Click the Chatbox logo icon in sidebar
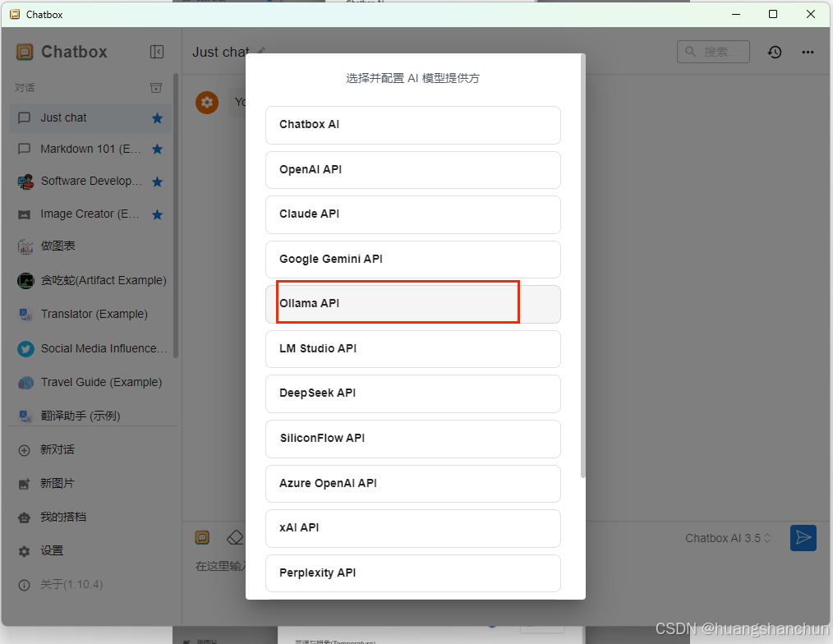The height and width of the screenshot is (644, 833). tap(25, 52)
